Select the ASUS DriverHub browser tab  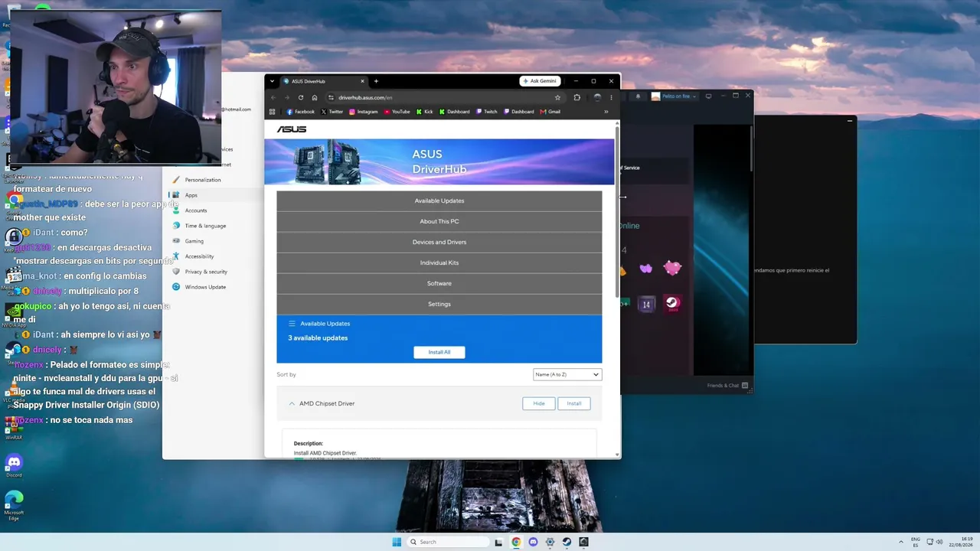(324, 81)
